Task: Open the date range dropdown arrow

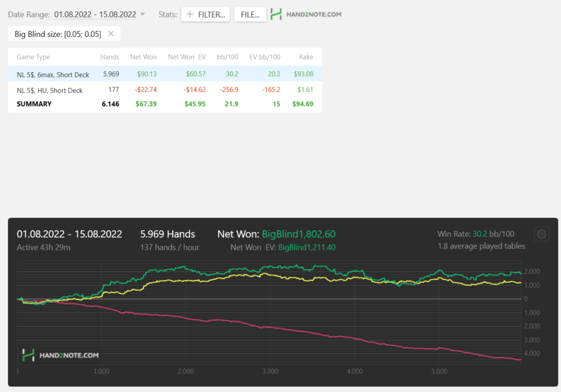Action: click(x=142, y=15)
